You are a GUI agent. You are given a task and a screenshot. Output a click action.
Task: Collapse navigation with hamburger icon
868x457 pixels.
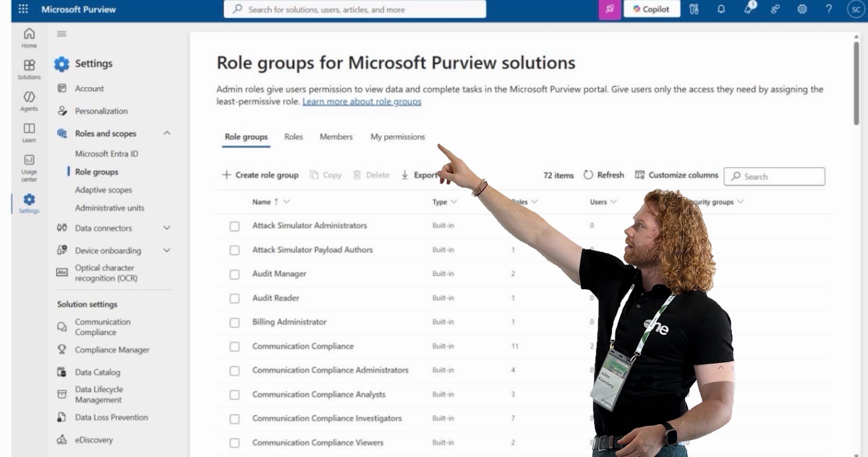(62, 34)
